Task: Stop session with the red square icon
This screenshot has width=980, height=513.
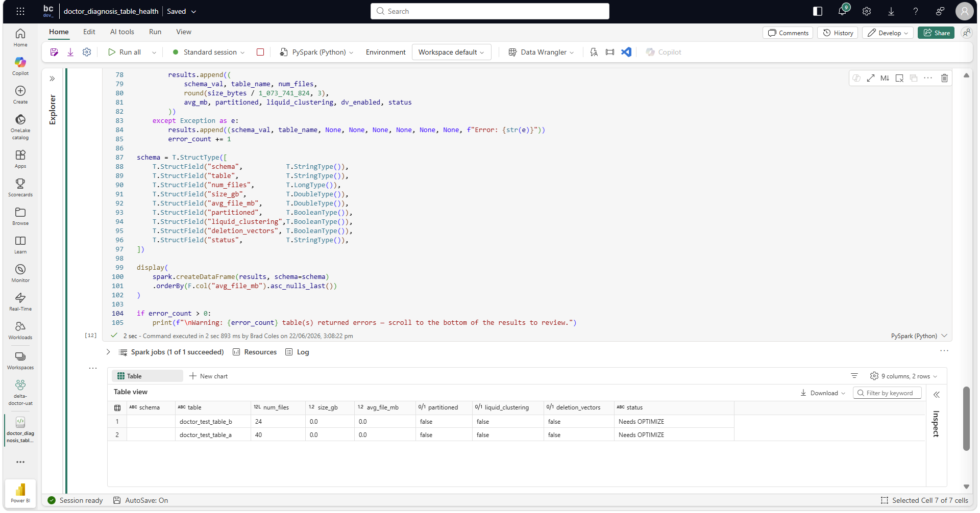Action: (260, 52)
